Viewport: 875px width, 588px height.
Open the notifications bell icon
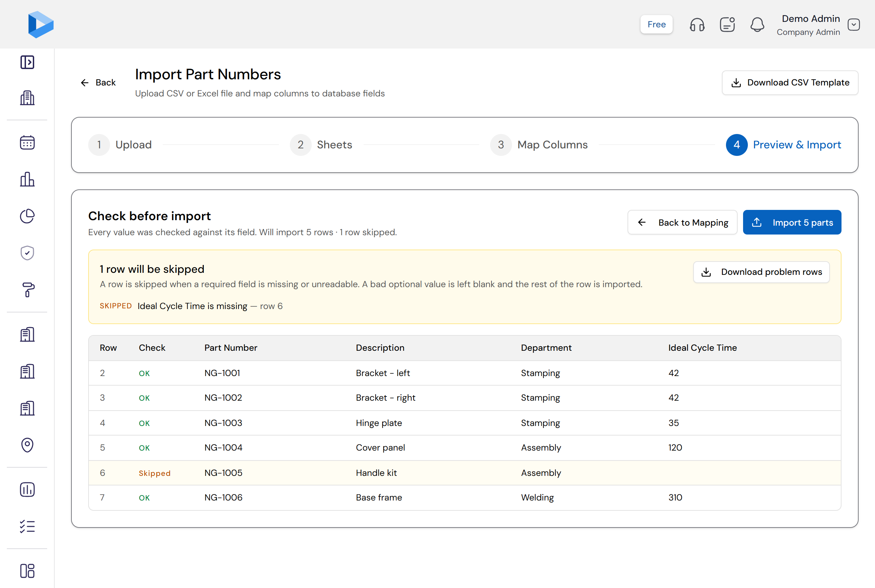tap(757, 25)
